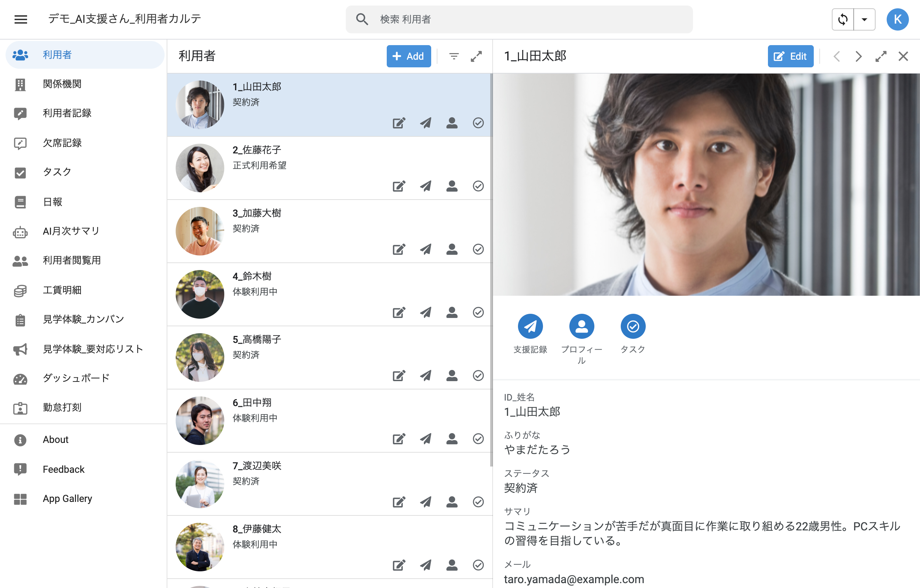
Task: Expand the 利用者 list view arrows
Action: pyautogui.click(x=476, y=56)
